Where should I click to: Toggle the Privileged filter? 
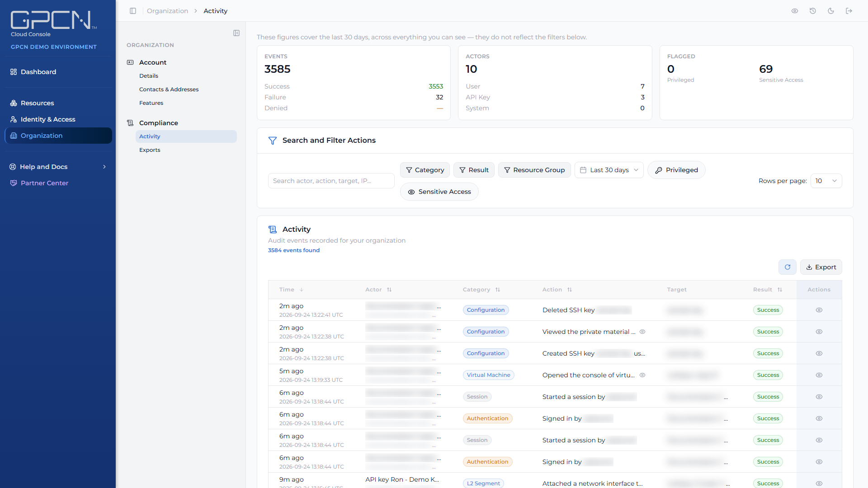676,170
